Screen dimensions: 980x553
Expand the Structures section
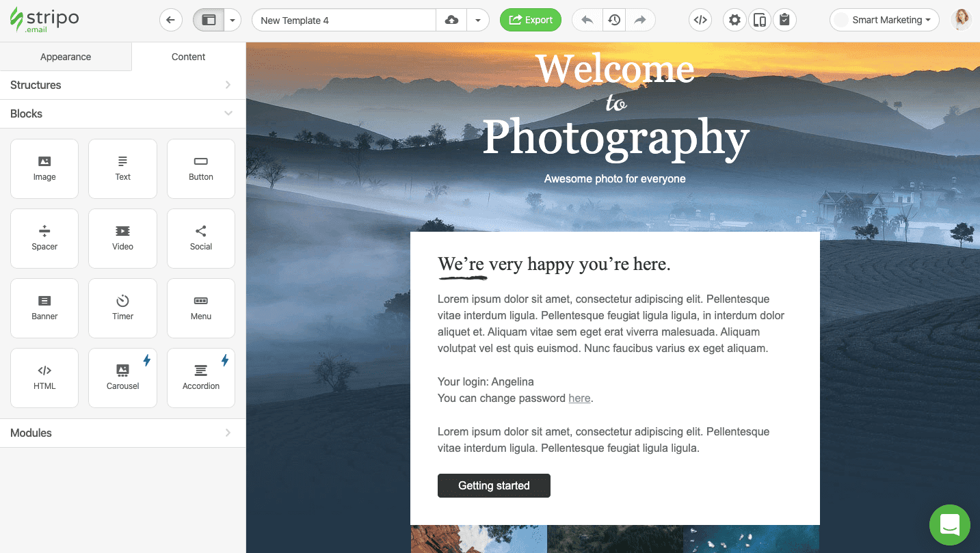123,85
